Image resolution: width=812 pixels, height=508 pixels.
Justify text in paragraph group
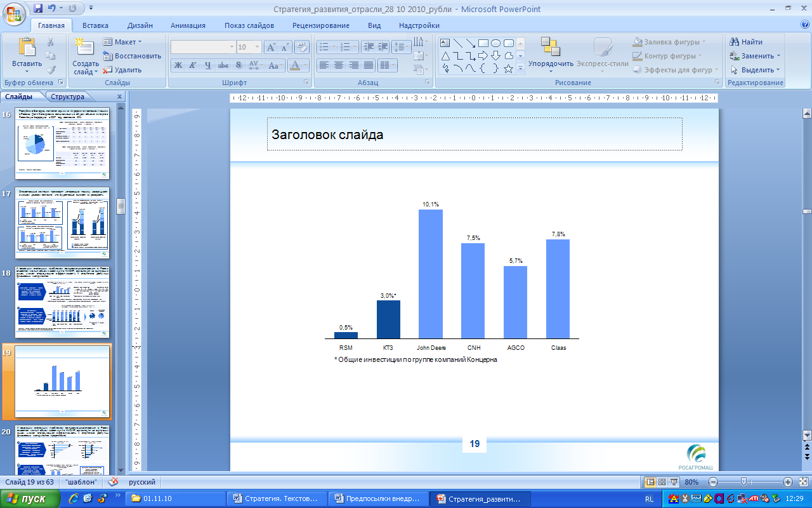coord(368,65)
